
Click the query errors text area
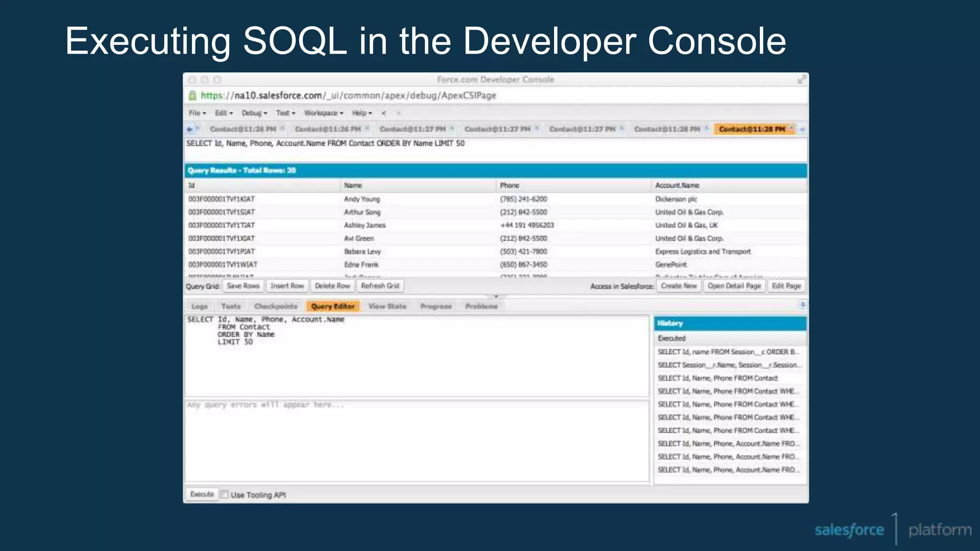[417, 441]
